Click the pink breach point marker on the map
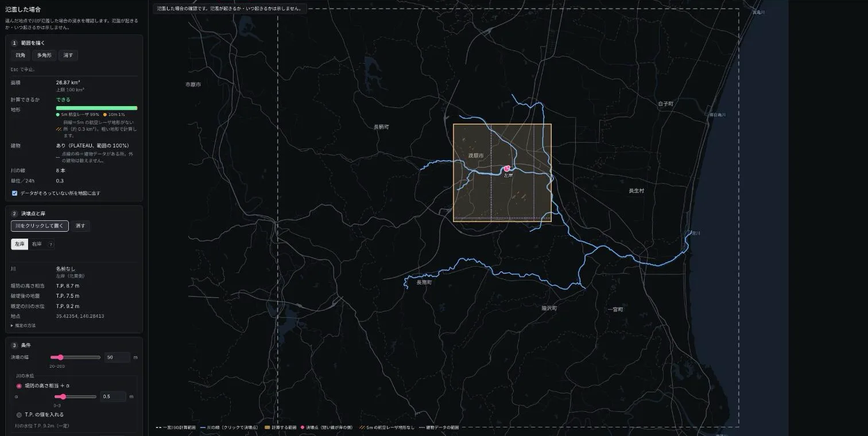This screenshot has width=868, height=436. [x=507, y=169]
